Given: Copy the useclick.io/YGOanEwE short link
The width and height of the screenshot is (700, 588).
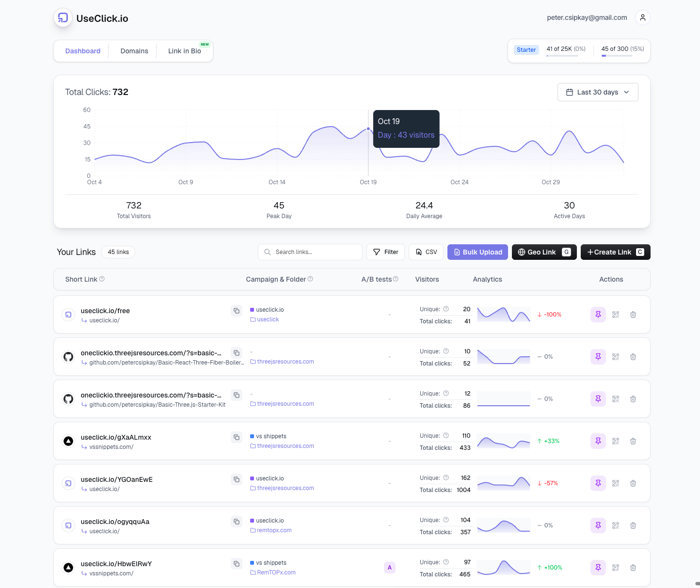Looking at the screenshot, I should click(236, 479).
